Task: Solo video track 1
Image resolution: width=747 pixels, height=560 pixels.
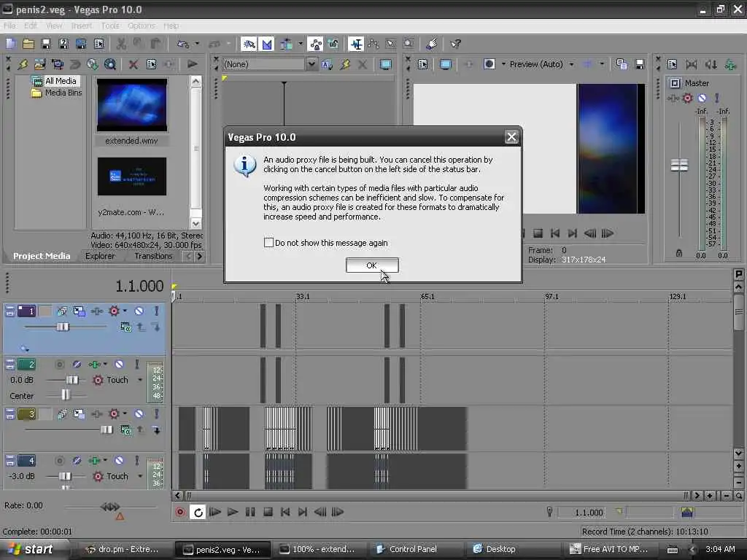Action: (156, 311)
